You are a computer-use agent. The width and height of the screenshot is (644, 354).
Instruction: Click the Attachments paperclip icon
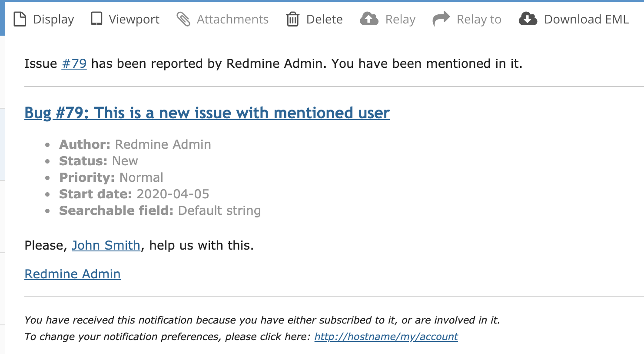[183, 19]
